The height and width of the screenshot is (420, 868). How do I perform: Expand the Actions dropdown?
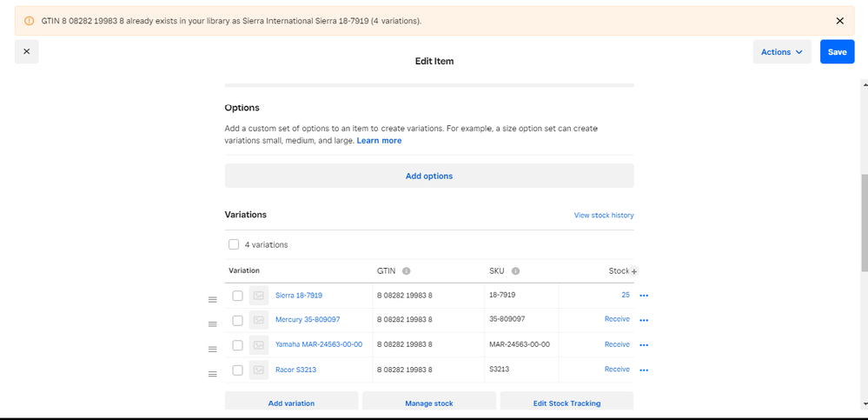click(x=781, y=52)
